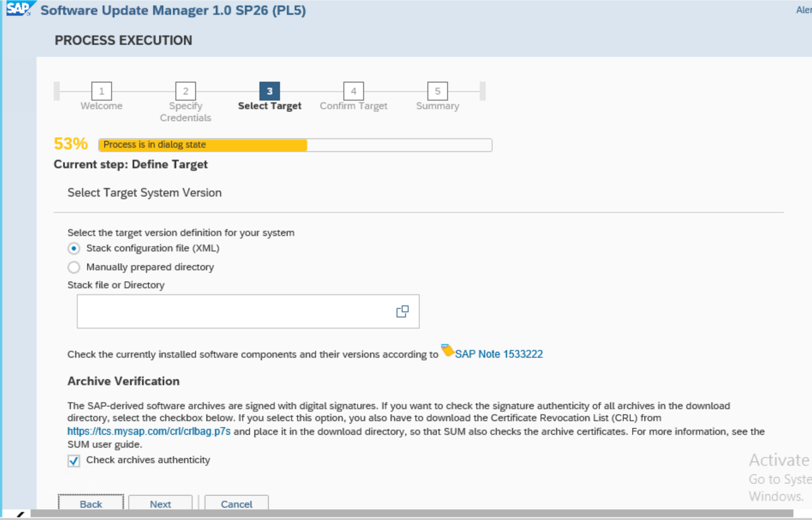Click the PROCESS EXECUTION title
Screen dimensions: 812x520
[x=123, y=41]
